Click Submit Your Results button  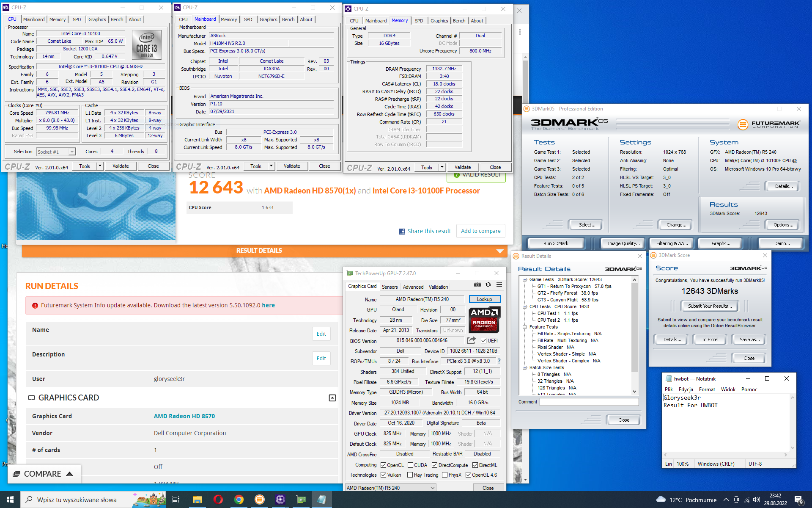[x=710, y=306]
